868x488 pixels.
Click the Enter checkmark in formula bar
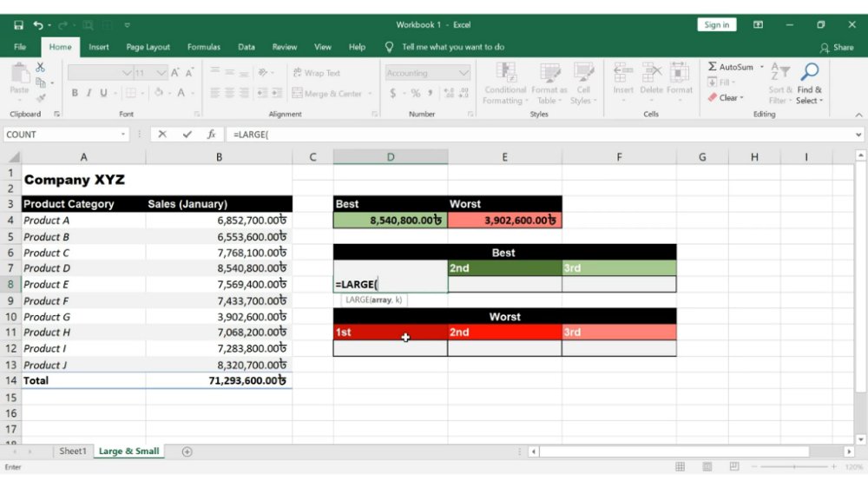(x=187, y=134)
